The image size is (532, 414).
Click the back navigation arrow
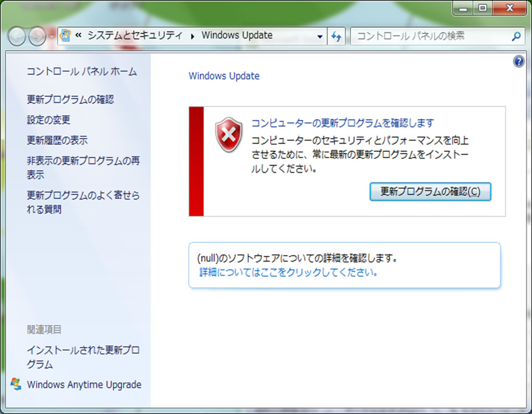click(17, 36)
